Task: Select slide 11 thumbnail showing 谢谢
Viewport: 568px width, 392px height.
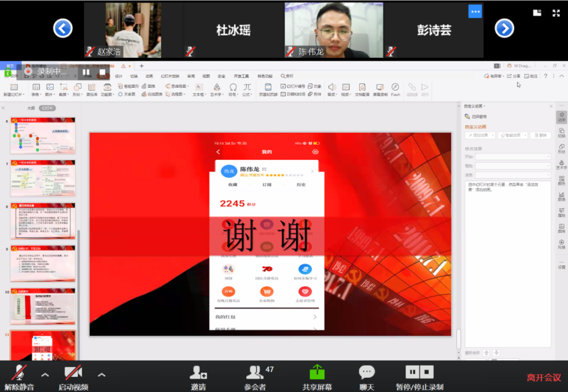Action: 42,346
